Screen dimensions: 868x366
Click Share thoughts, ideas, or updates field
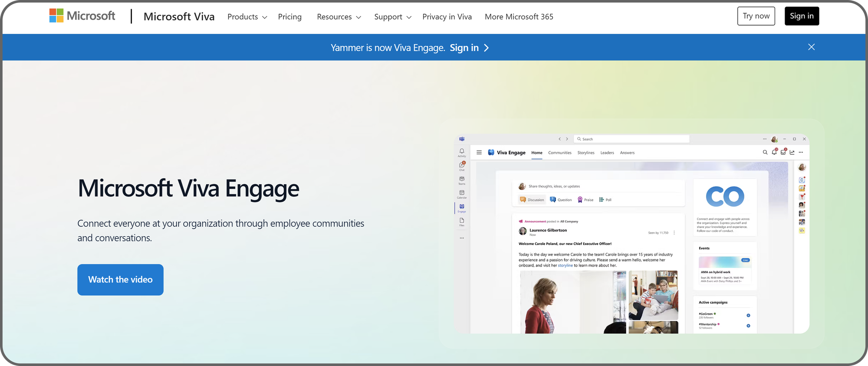coord(599,186)
